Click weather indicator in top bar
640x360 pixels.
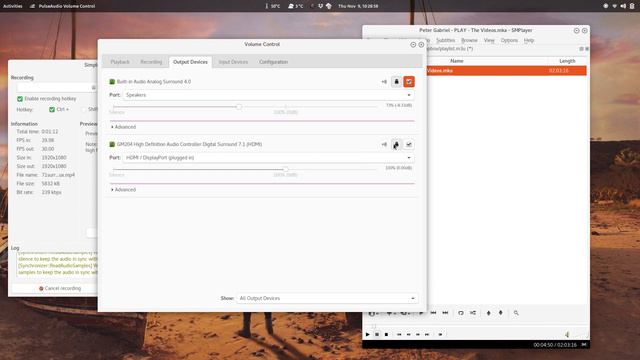click(x=296, y=6)
